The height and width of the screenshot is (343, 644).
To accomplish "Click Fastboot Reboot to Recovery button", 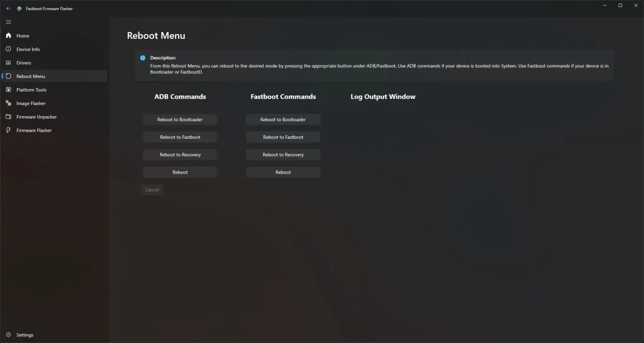I will (283, 155).
